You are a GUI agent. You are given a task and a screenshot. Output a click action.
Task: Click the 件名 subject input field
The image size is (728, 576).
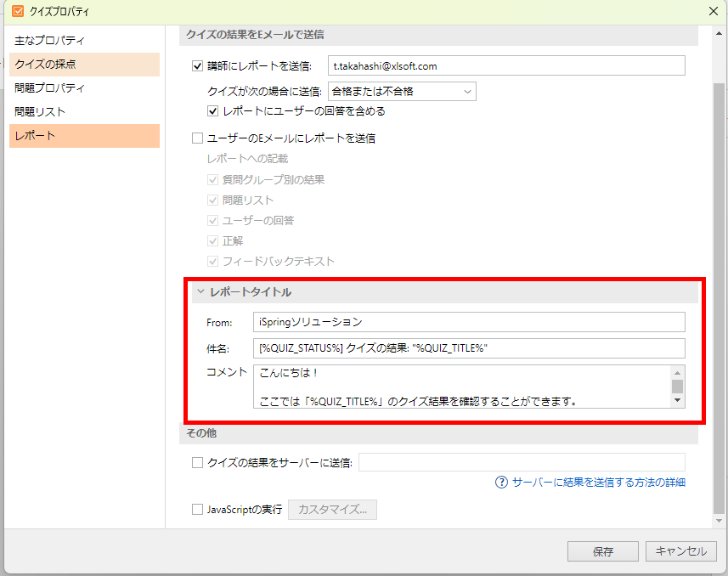[468, 348]
